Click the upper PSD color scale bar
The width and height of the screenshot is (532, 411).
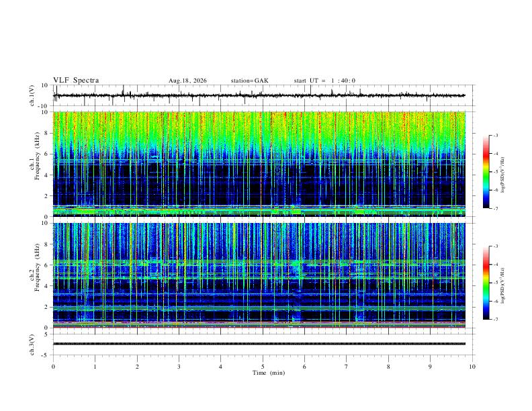[486, 172]
